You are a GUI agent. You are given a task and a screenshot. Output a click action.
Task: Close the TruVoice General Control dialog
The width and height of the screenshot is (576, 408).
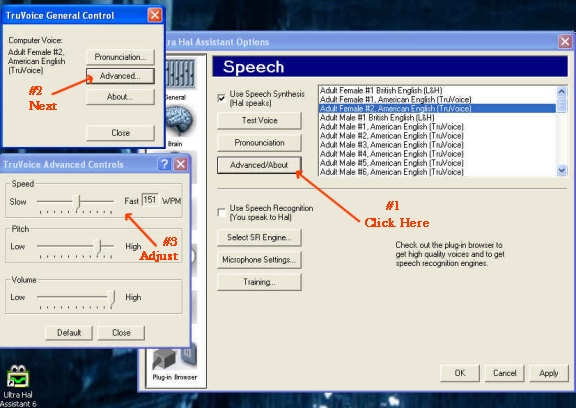pos(155,15)
